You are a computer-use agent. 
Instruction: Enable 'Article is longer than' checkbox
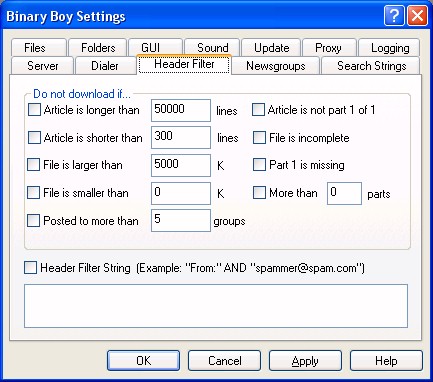(34, 110)
